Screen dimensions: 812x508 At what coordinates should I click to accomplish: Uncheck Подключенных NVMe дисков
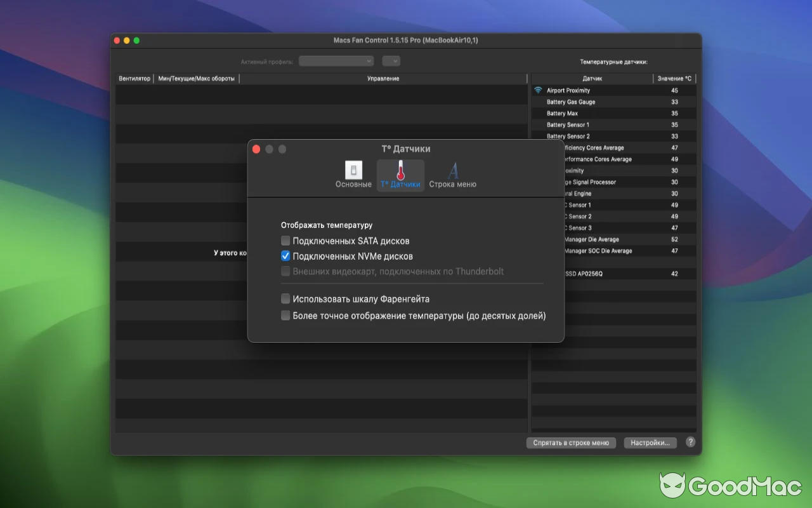pos(285,257)
